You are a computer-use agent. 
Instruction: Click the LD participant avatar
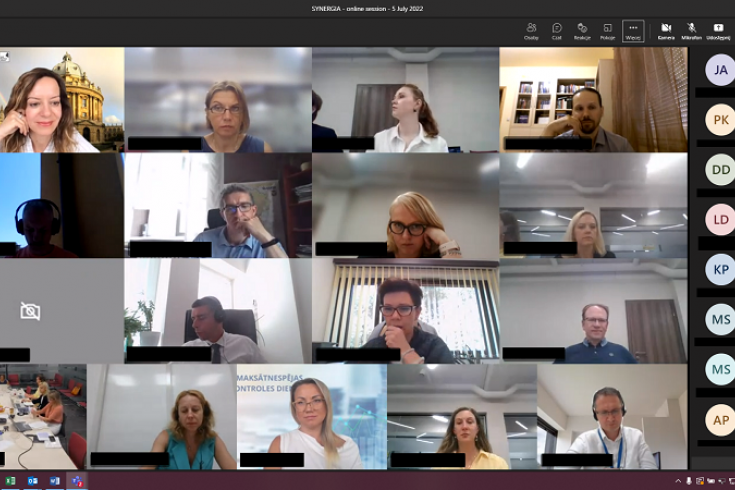click(x=720, y=219)
